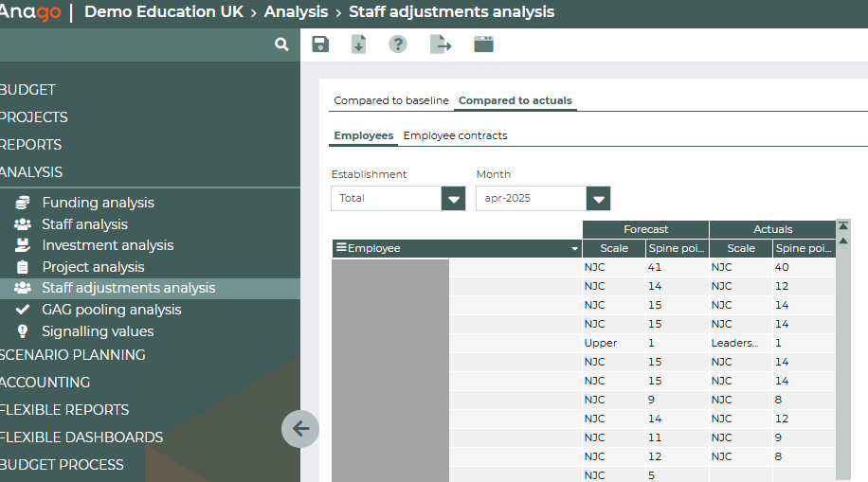868x482 pixels.
Task: Click the hamburger icon in Employee header
Action: 341,248
